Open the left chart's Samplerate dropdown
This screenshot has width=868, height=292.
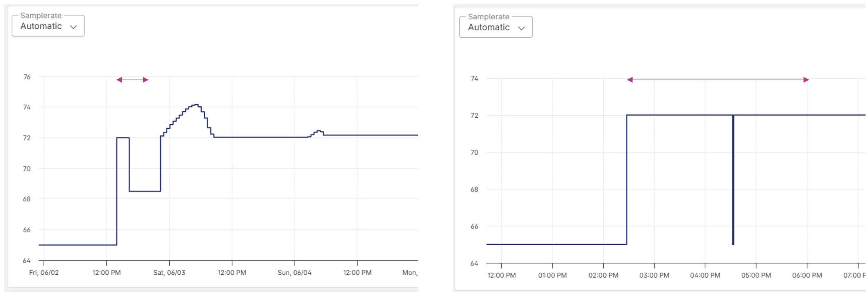click(x=48, y=26)
